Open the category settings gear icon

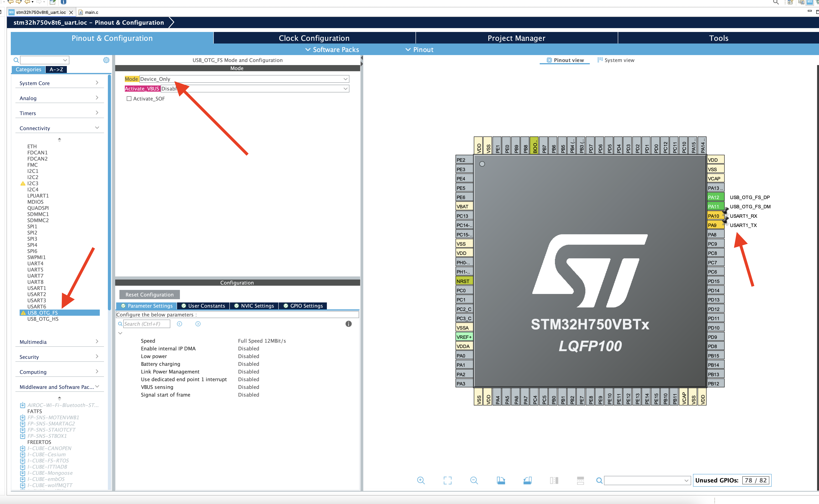tap(106, 60)
